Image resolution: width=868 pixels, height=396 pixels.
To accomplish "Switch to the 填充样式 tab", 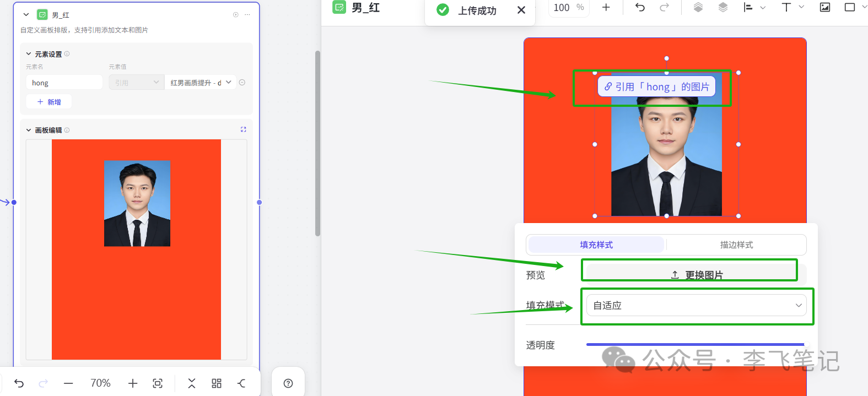I will [596, 245].
